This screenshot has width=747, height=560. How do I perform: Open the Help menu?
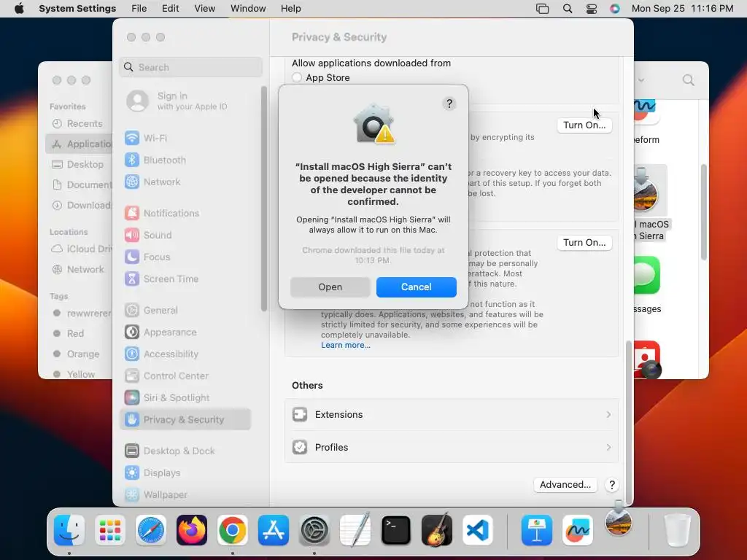[x=290, y=9]
